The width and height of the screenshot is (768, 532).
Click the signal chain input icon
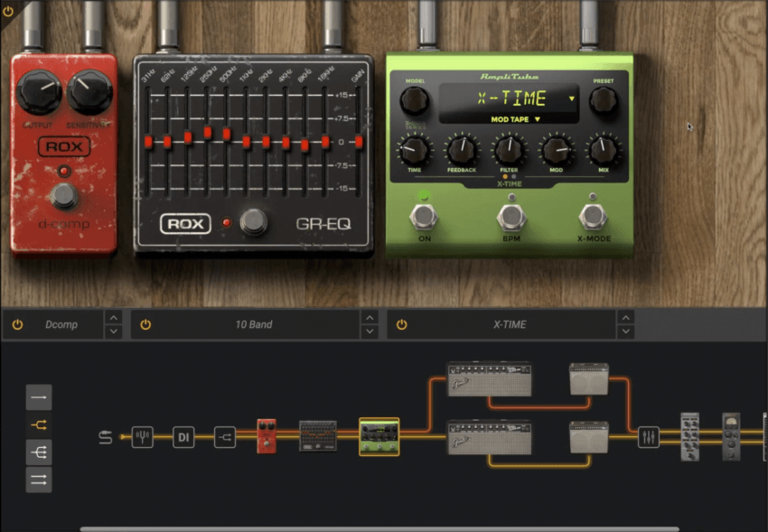[x=106, y=437]
